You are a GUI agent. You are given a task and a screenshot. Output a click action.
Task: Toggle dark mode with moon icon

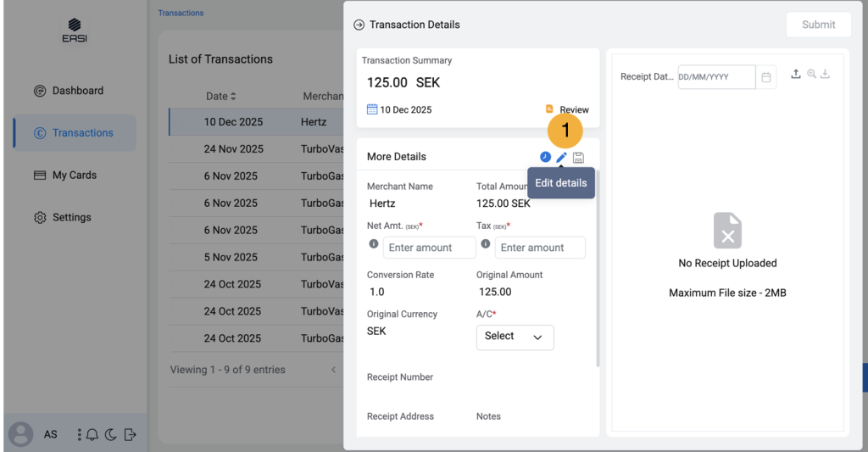[x=111, y=435]
